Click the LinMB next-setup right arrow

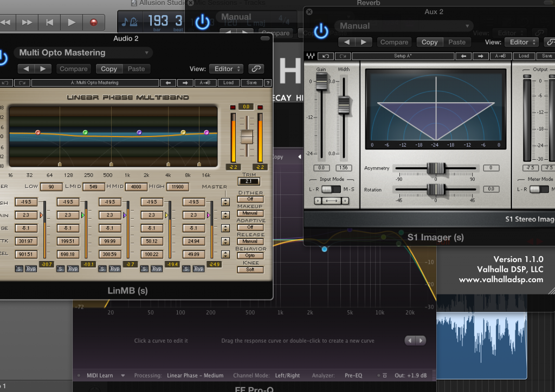(185, 83)
